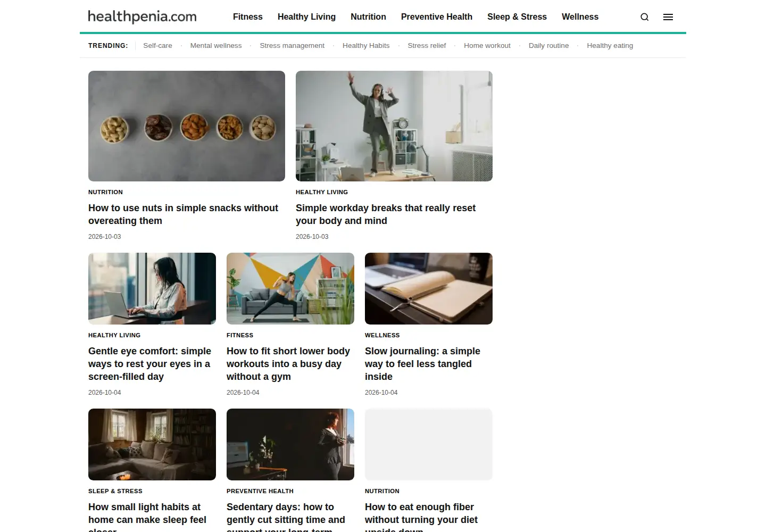Open FITNESS category label above workout article
766x532 pixels.
point(240,335)
